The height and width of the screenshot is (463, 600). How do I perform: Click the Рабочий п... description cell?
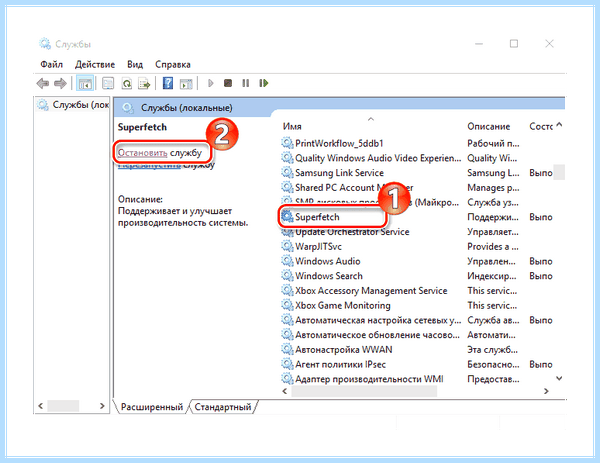coord(493,143)
